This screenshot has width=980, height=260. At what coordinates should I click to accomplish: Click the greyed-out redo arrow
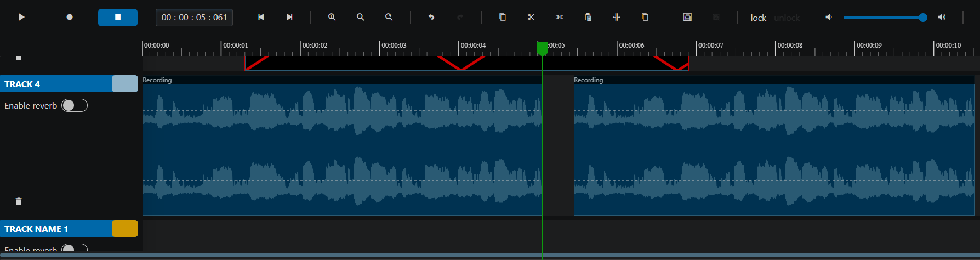click(x=460, y=17)
